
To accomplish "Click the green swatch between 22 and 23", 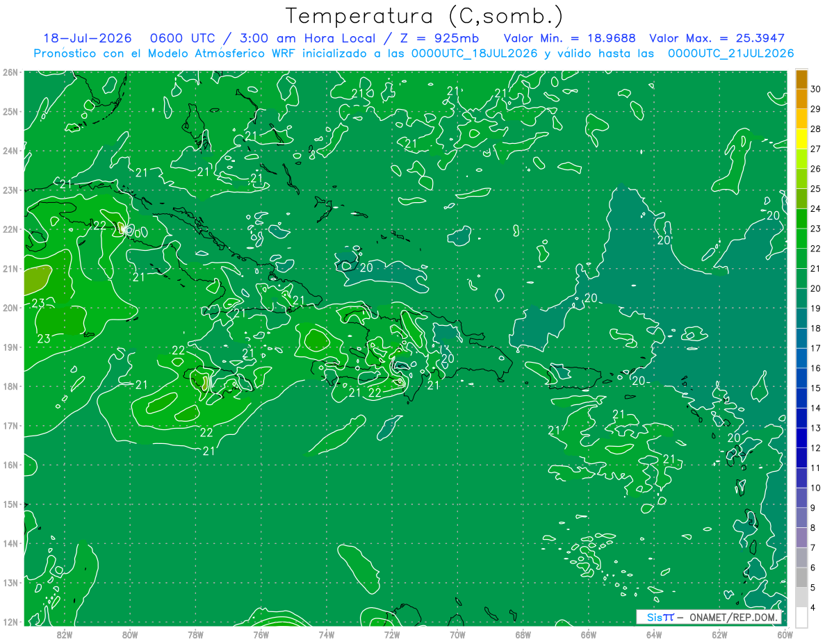I will 801,238.
